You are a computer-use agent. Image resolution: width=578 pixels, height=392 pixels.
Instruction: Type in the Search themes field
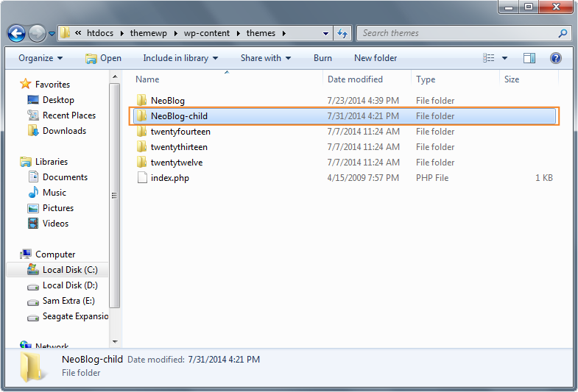tap(457, 33)
